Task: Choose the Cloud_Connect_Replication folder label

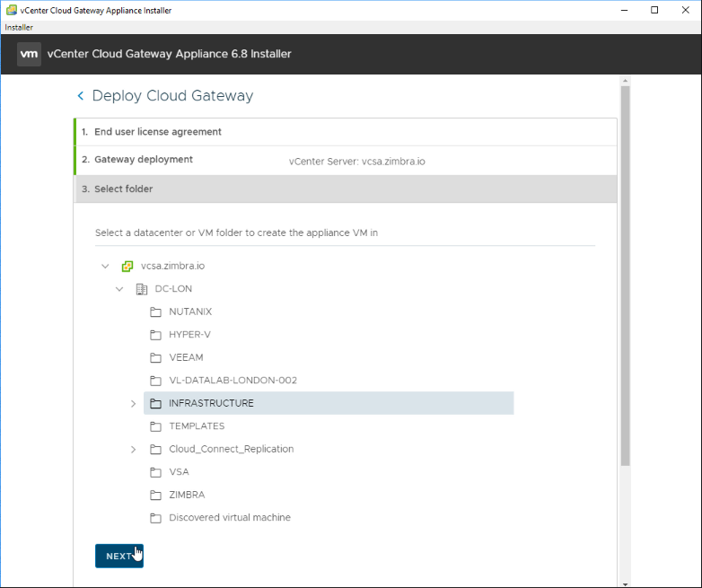Action: 232,449
